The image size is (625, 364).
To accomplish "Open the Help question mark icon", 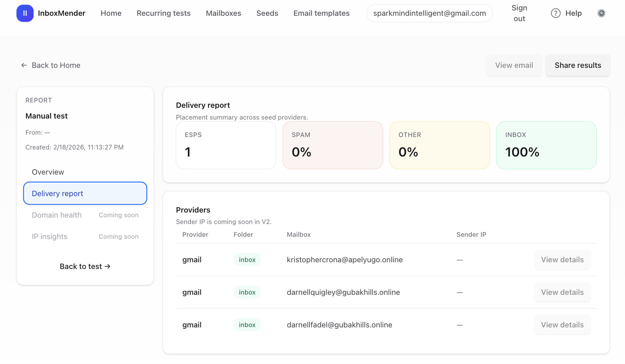I will [x=555, y=13].
